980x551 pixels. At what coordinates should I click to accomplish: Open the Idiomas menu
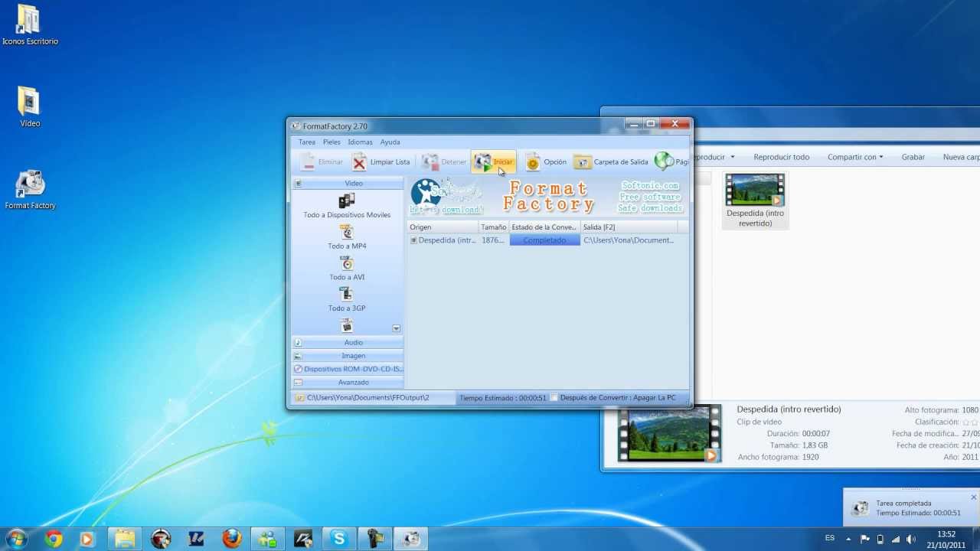pos(360,142)
